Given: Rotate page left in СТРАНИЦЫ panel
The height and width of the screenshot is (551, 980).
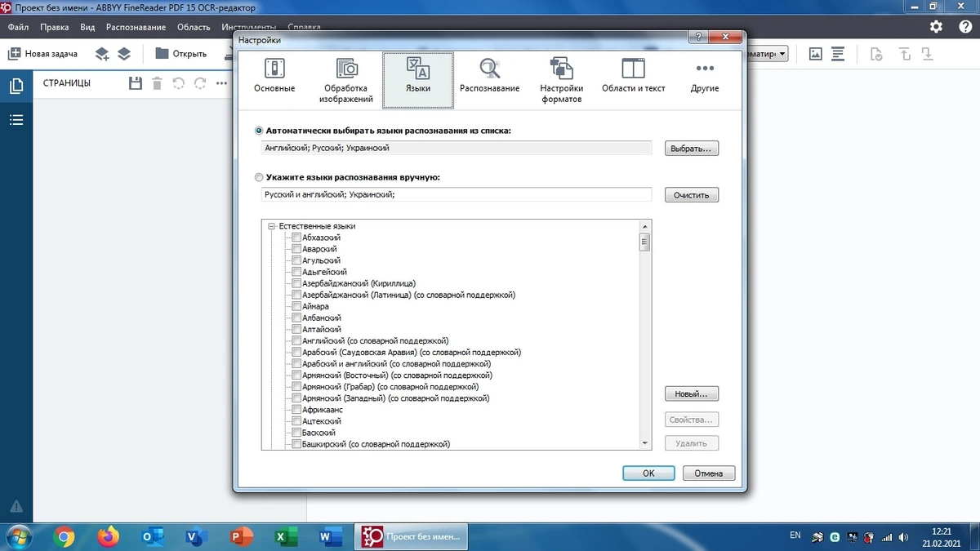Looking at the screenshot, I should (x=179, y=83).
